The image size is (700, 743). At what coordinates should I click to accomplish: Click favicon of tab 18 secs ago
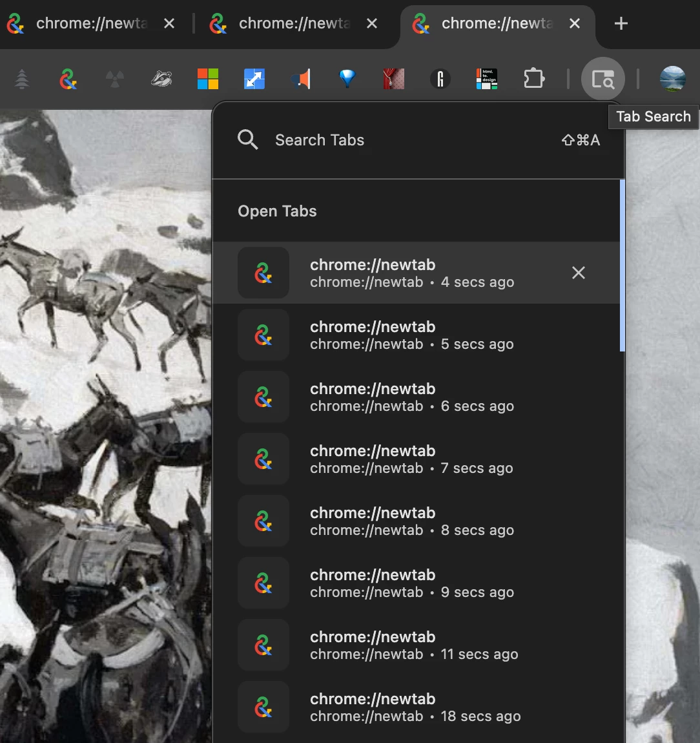pos(263,707)
